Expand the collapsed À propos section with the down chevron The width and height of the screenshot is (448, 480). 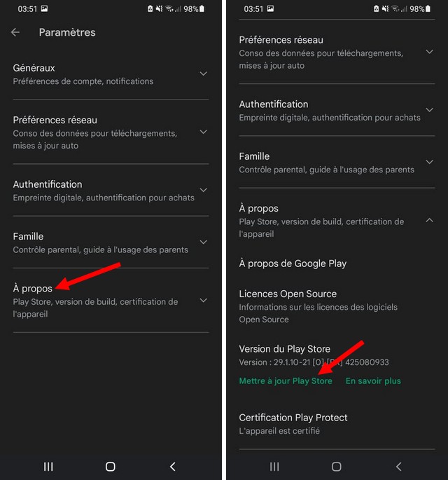(203, 301)
